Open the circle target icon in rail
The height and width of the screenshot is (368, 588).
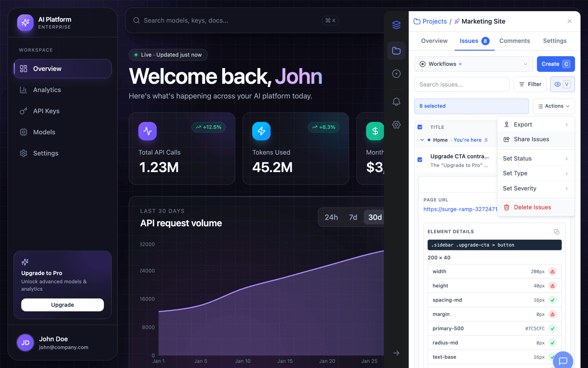tap(396, 74)
